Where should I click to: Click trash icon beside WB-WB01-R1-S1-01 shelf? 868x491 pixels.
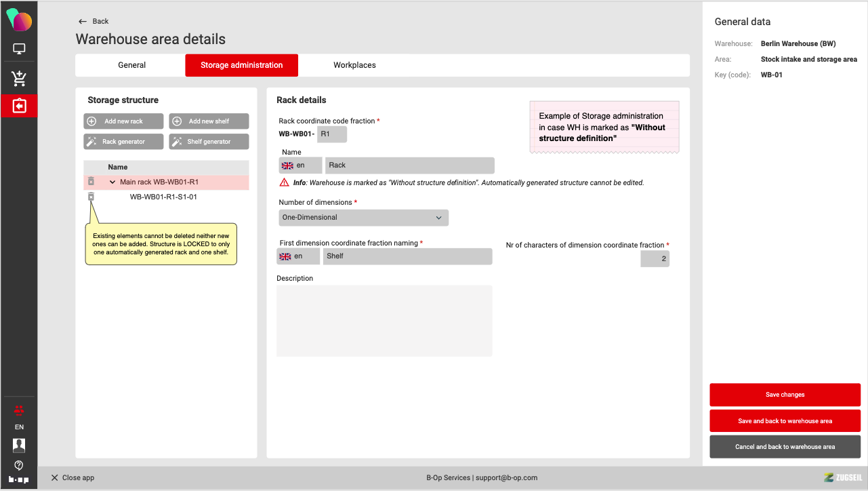pos(91,197)
